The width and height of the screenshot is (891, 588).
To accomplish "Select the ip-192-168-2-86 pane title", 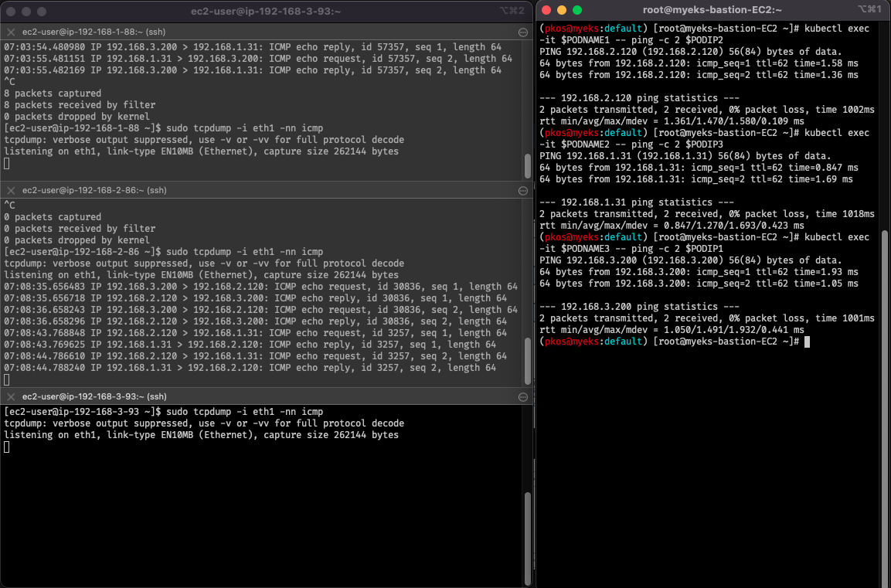I will (94, 190).
